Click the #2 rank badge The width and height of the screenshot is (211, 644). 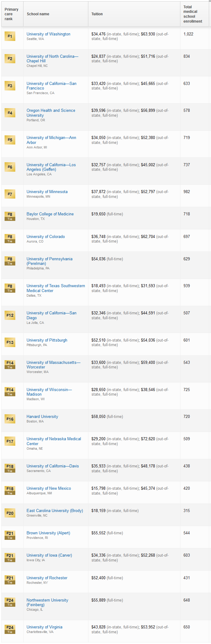click(x=10, y=59)
